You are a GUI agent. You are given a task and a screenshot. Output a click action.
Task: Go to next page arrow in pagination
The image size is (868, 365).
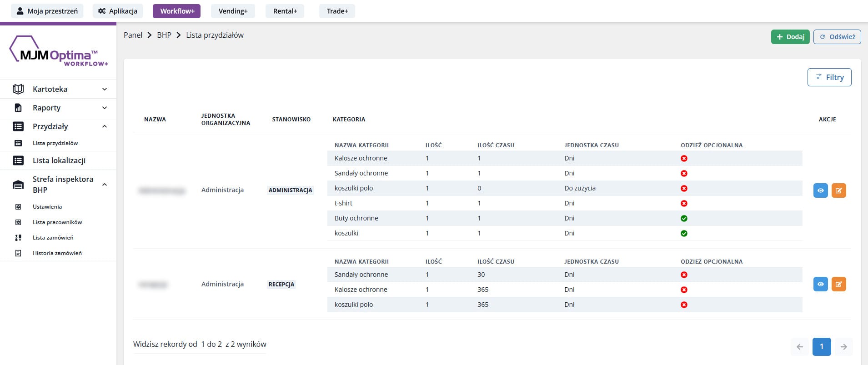click(843, 347)
